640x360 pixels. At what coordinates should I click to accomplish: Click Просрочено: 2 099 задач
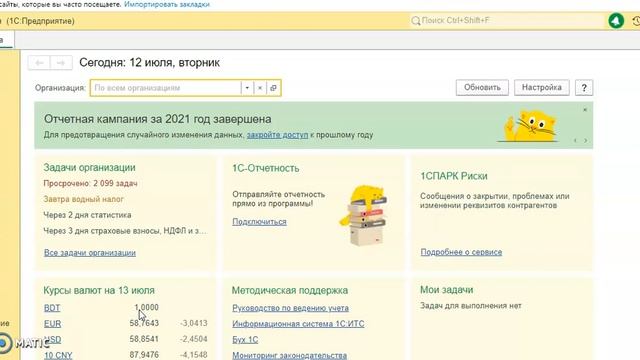[90, 183]
